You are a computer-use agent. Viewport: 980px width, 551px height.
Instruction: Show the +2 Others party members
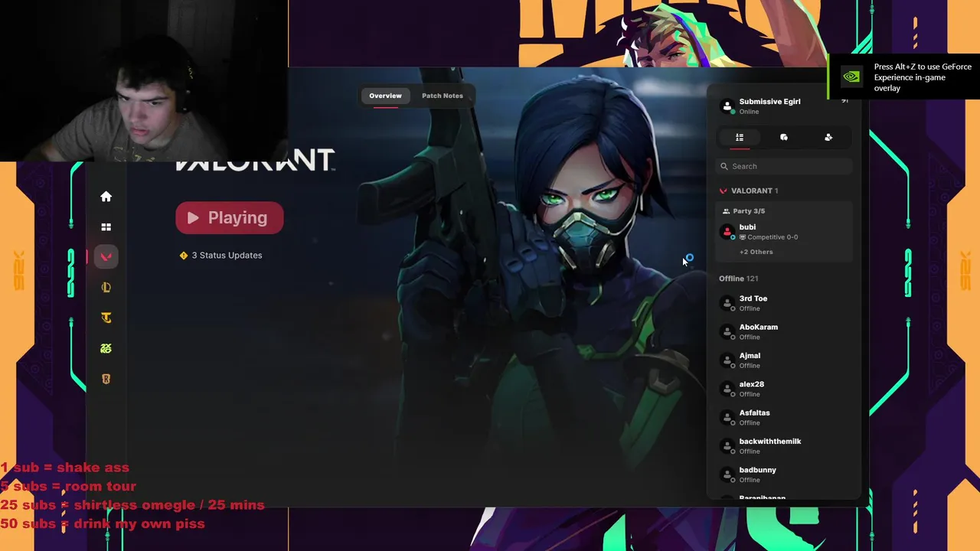tap(756, 252)
